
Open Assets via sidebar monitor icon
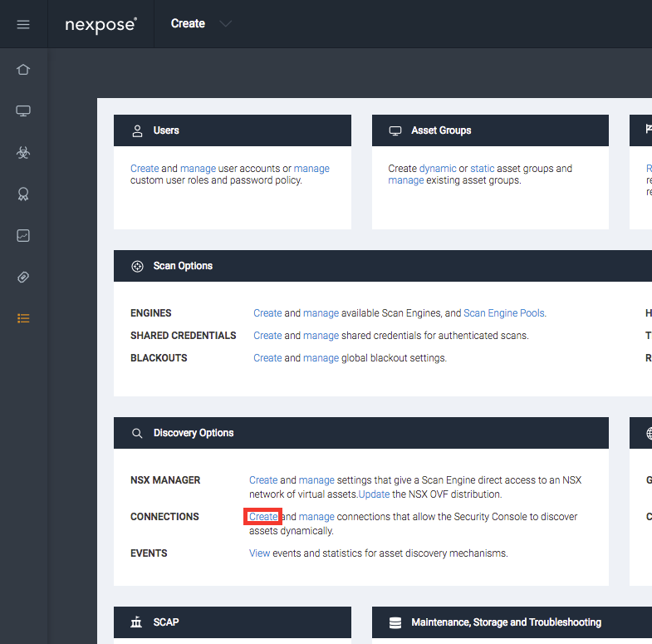pos(23,111)
